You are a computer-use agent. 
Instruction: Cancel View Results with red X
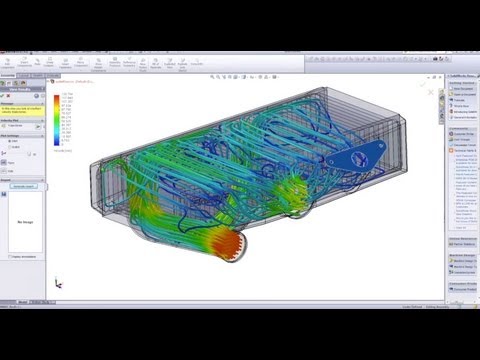9,96
